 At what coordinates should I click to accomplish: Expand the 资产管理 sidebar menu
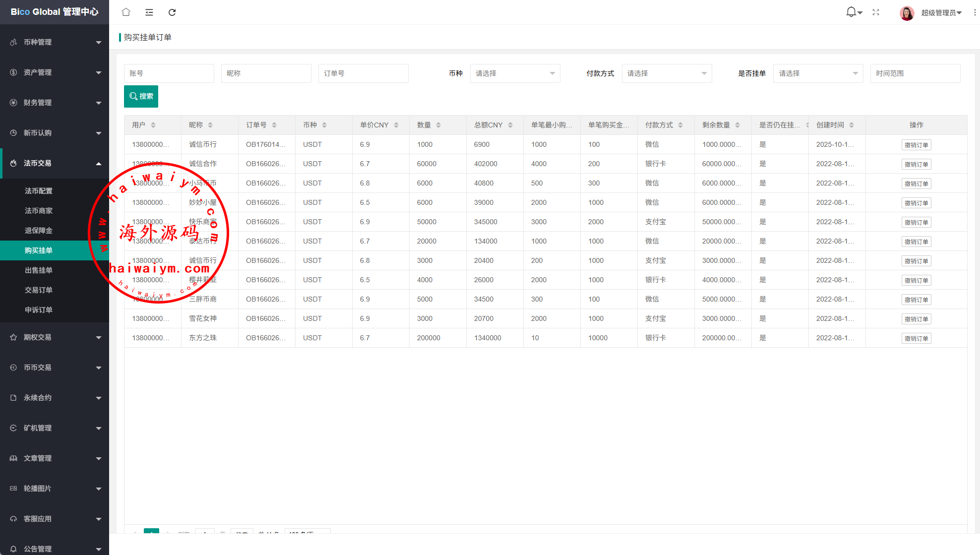tap(55, 72)
